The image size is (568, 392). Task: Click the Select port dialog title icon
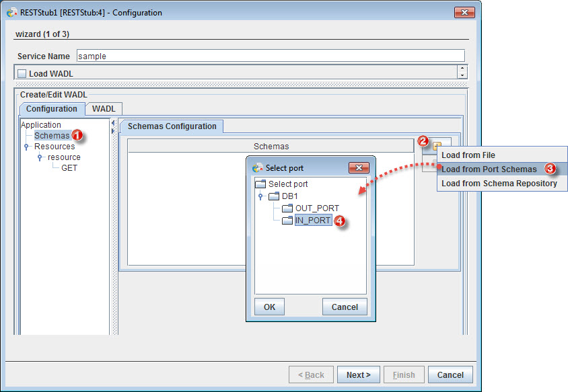pyautogui.click(x=257, y=168)
